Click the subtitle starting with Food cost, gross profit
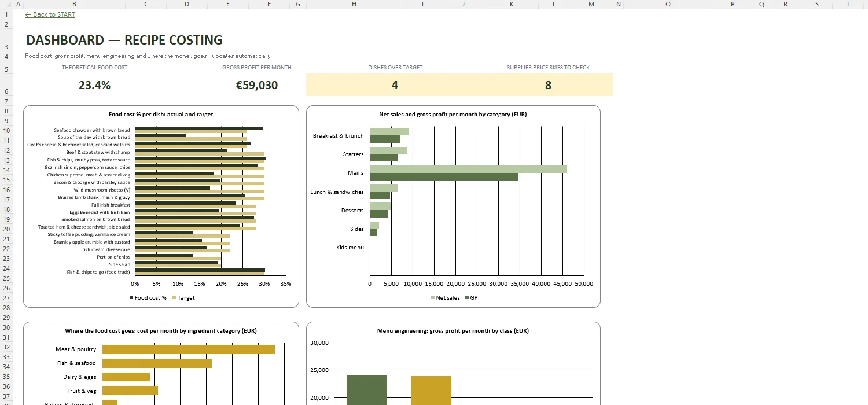Screen dimensions: 868x405 click(148, 56)
